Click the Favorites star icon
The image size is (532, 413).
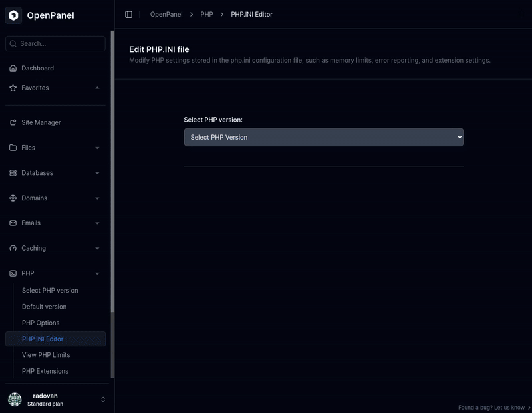click(x=13, y=88)
